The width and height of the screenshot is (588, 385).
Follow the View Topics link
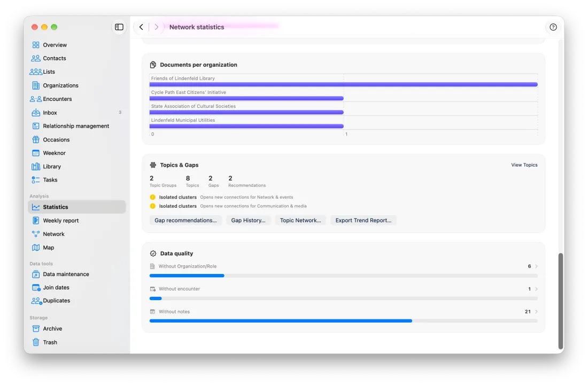524,165
